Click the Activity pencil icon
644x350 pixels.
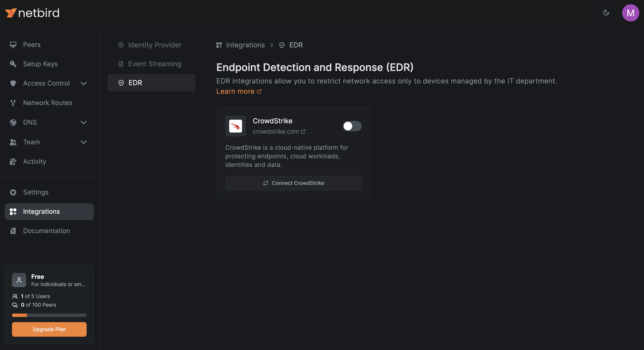(13, 162)
